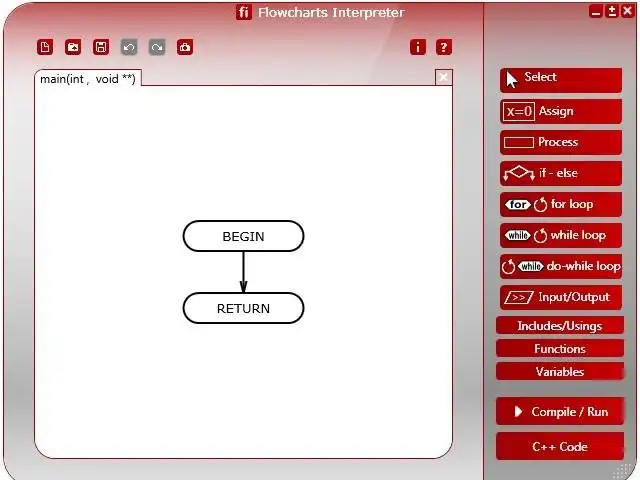Select the Select cursor tool
The width and height of the screenshot is (640, 480).
coord(561,80)
